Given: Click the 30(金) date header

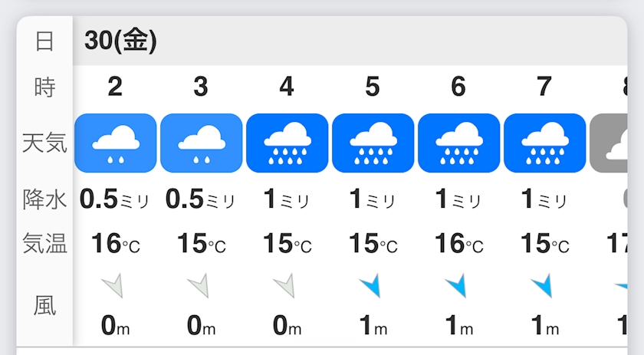Looking at the screenshot, I should (x=120, y=41).
